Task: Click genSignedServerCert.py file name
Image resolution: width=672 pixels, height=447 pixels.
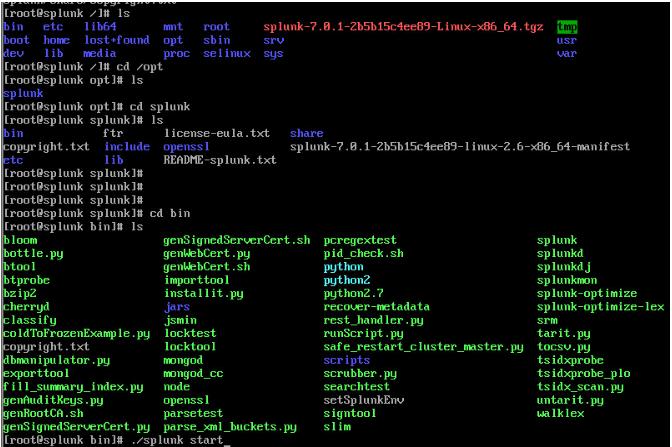Action: pyautogui.click(x=76, y=427)
